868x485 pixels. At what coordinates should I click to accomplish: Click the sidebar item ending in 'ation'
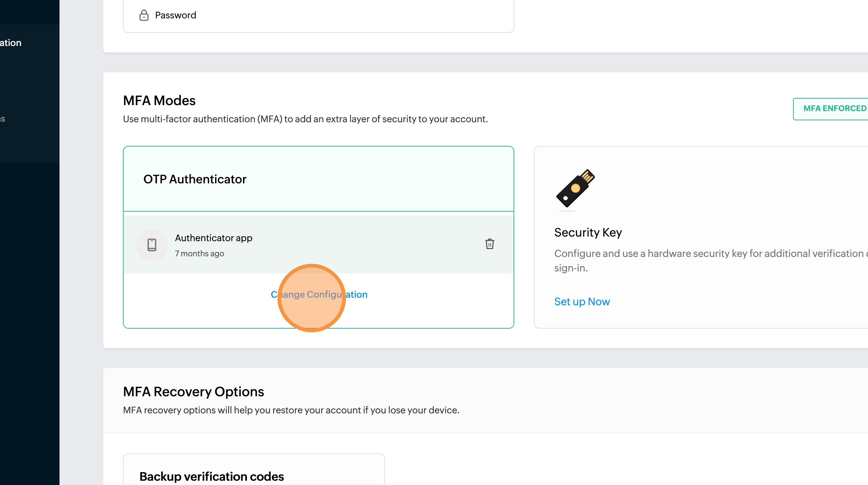click(x=11, y=43)
